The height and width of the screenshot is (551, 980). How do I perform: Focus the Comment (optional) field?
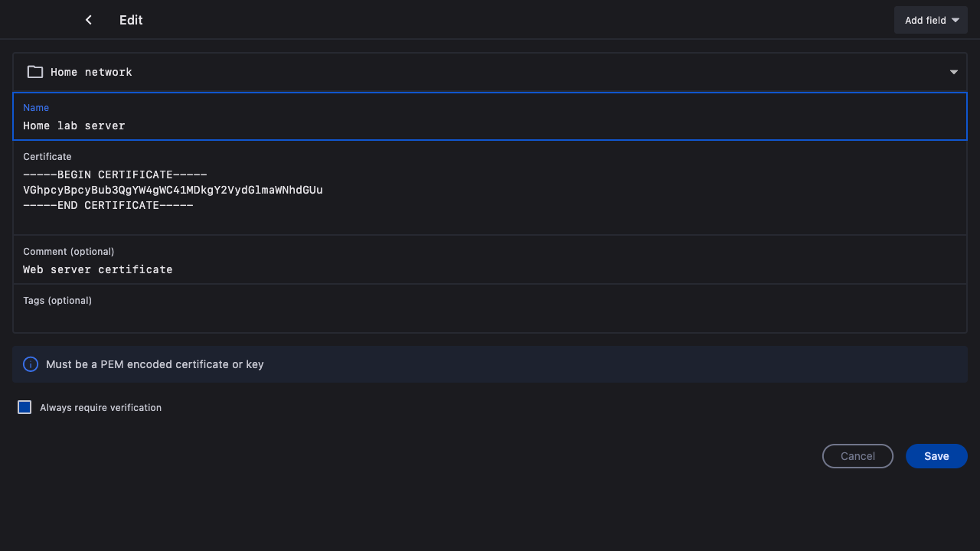click(490, 269)
